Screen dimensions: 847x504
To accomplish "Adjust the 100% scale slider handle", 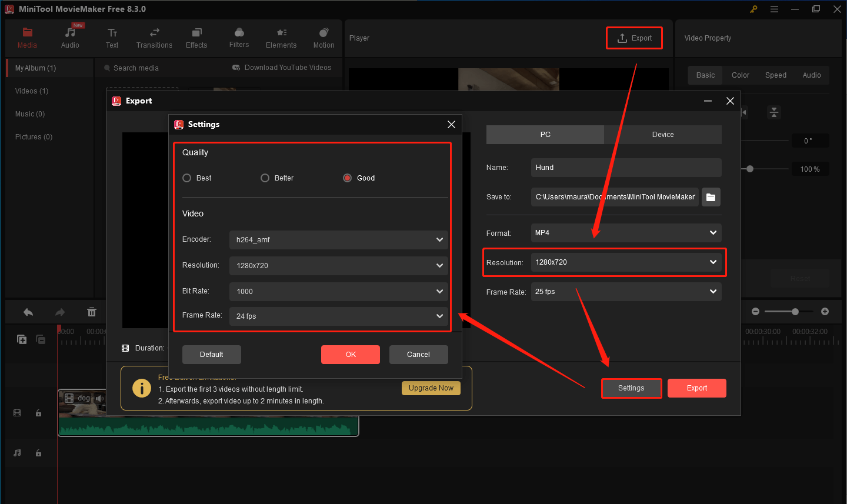I will coord(750,169).
